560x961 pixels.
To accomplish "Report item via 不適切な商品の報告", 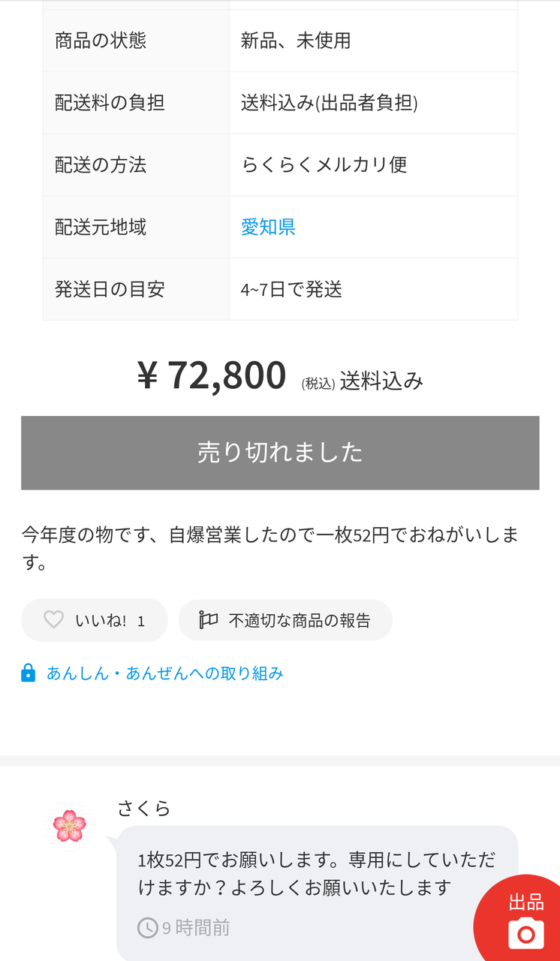I will 299,620.
